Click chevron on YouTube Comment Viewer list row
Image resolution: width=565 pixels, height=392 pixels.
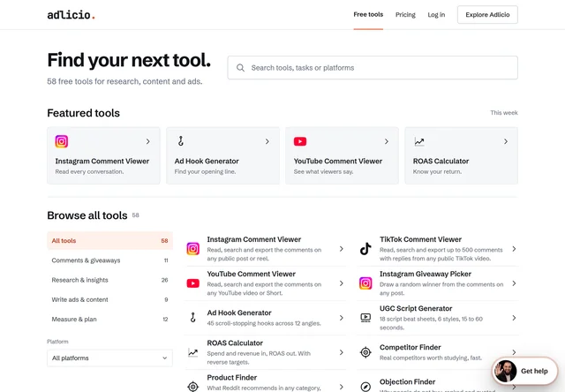click(342, 283)
